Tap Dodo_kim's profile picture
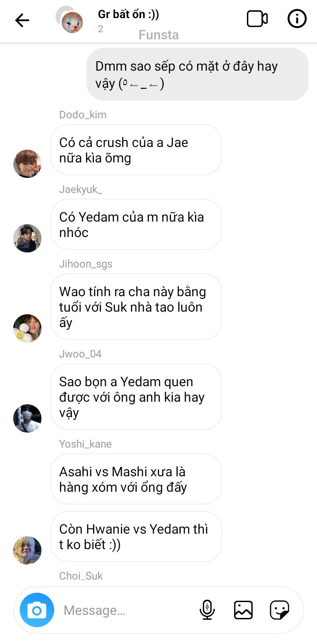The image size is (317, 644). point(27,164)
